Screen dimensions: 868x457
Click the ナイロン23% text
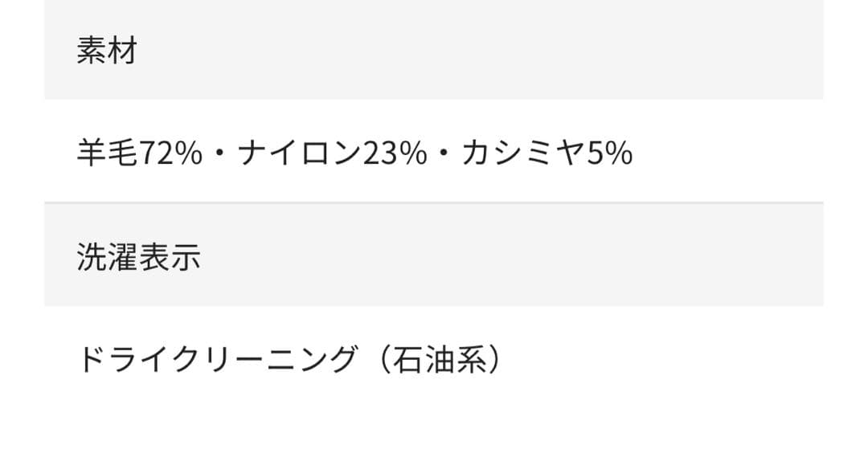click(332, 153)
